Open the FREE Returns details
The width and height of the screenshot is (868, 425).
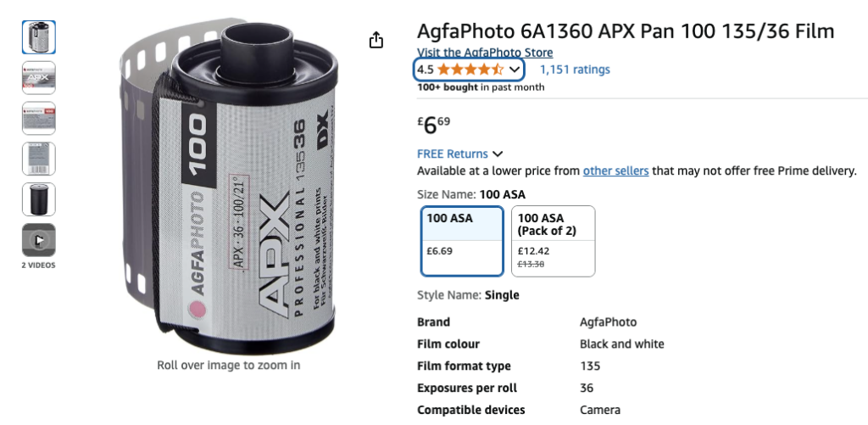[453, 154]
